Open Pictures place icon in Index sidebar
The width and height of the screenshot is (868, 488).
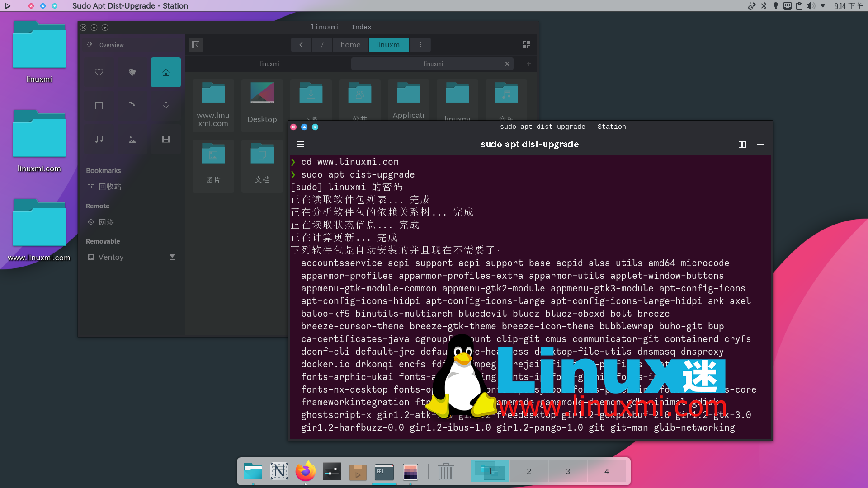click(x=132, y=139)
